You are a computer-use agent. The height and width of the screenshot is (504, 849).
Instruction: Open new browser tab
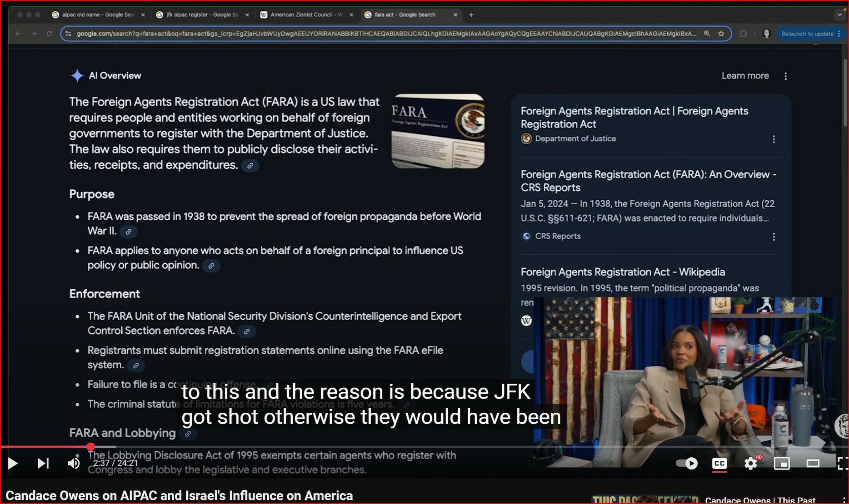point(471,15)
